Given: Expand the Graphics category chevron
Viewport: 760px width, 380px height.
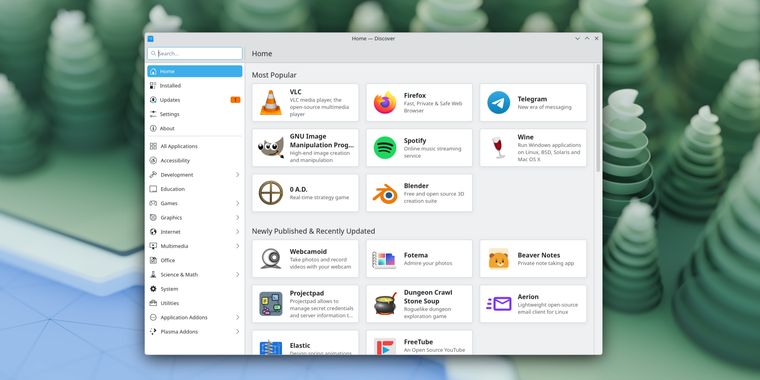Looking at the screenshot, I should point(238,218).
